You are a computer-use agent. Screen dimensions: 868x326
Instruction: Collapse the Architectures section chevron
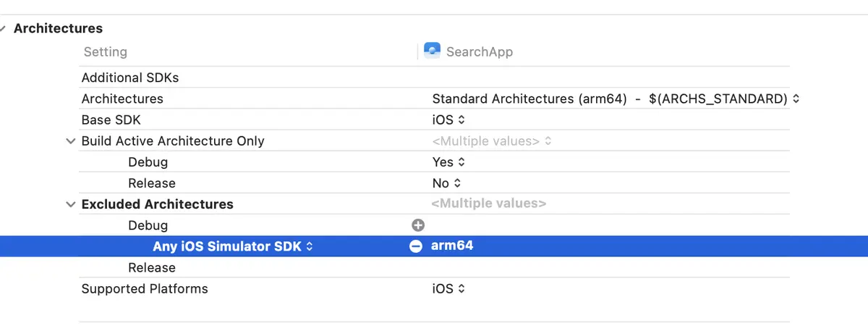coord(4,28)
